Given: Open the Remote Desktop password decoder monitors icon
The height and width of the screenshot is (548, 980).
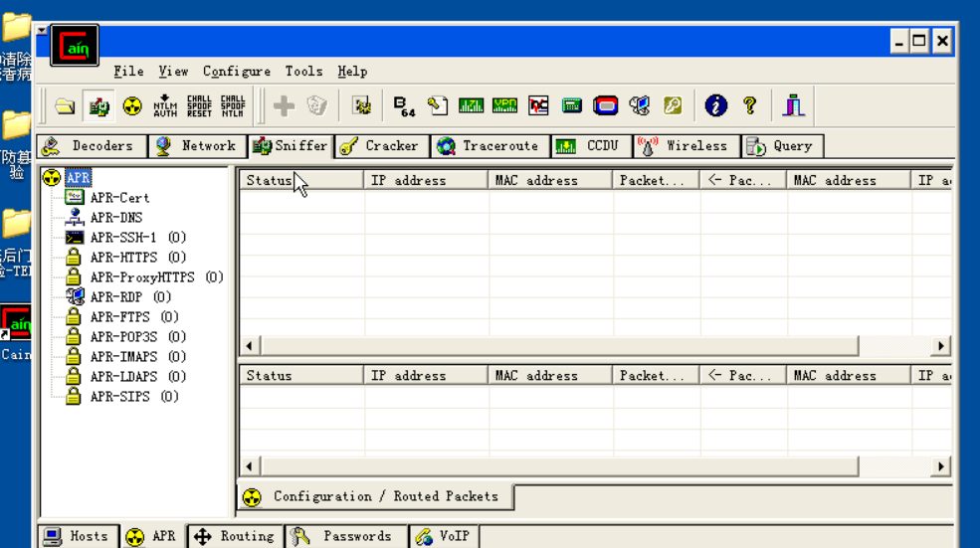Looking at the screenshot, I should 639,106.
